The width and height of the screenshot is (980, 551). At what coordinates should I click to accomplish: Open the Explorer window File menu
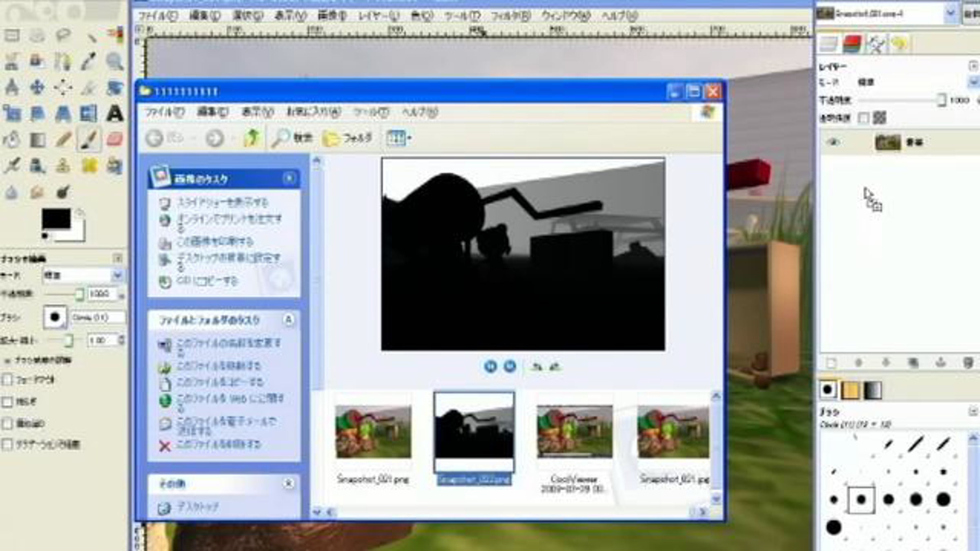(165, 112)
